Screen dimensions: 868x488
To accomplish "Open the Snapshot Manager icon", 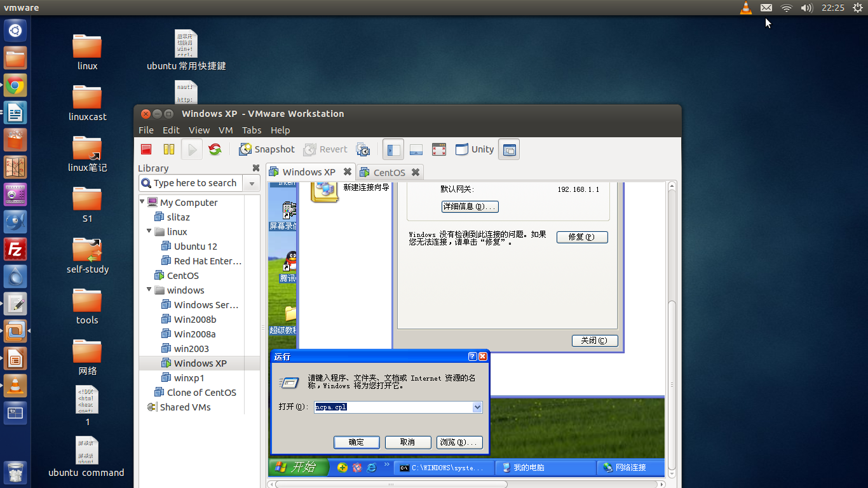I will [x=363, y=149].
